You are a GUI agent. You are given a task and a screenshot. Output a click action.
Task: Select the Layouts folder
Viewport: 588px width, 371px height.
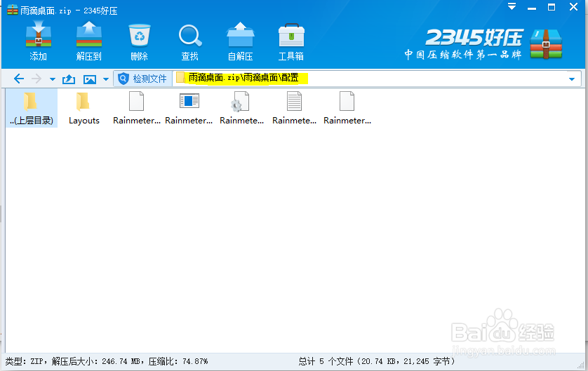pyautogui.click(x=84, y=108)
